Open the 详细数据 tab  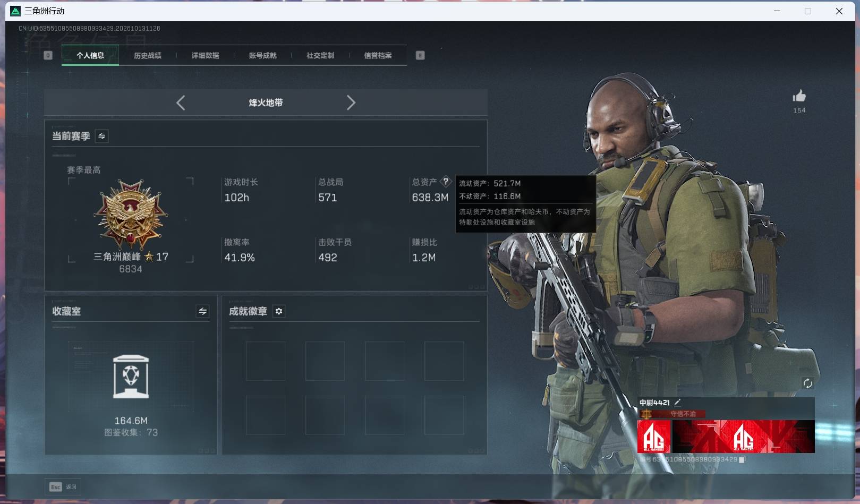(x=205, y=55)
